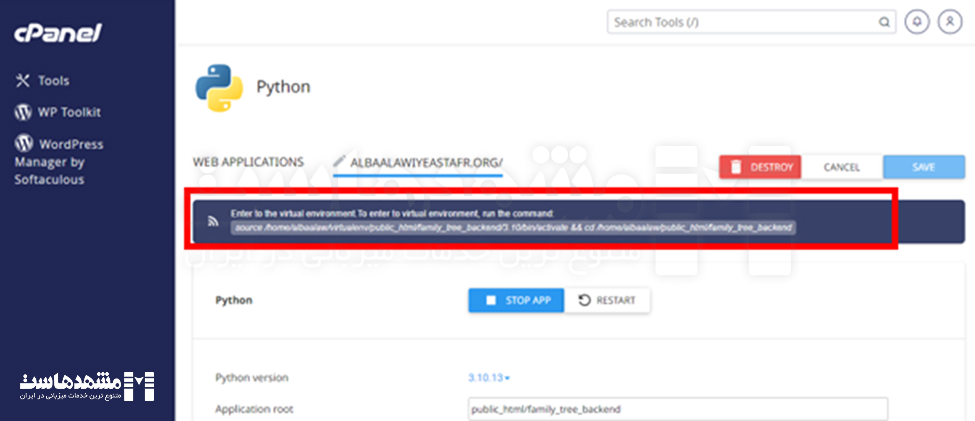
Task: Open the notifications bell
Action: pos(917,22)
